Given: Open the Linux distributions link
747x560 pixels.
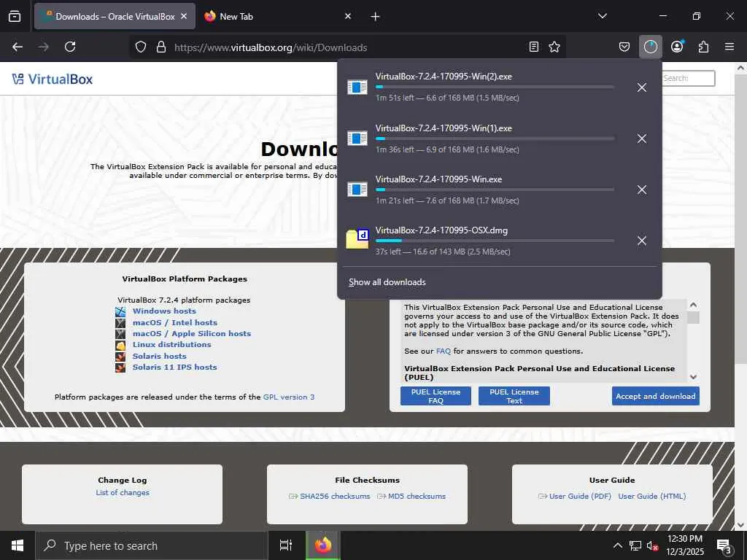Looking at the screenshot, I should click(x=171, y=344).
